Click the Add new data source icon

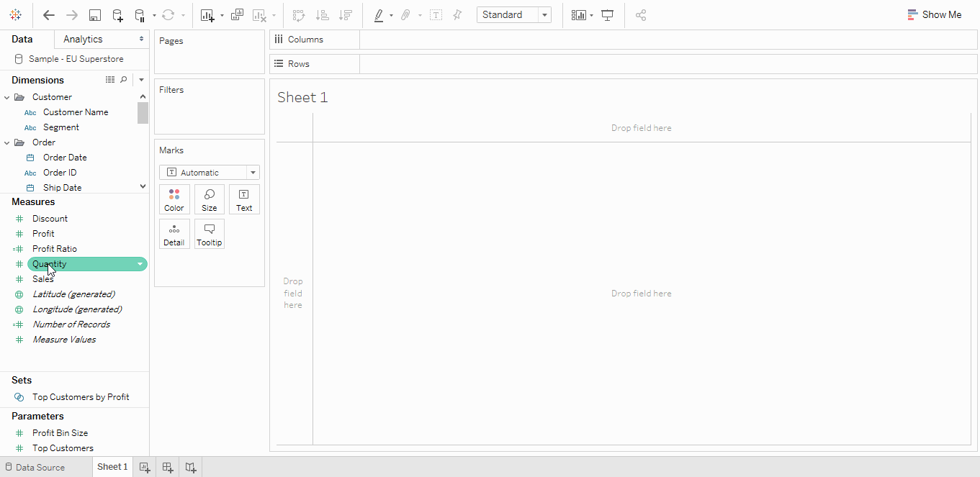pos(117,15)
